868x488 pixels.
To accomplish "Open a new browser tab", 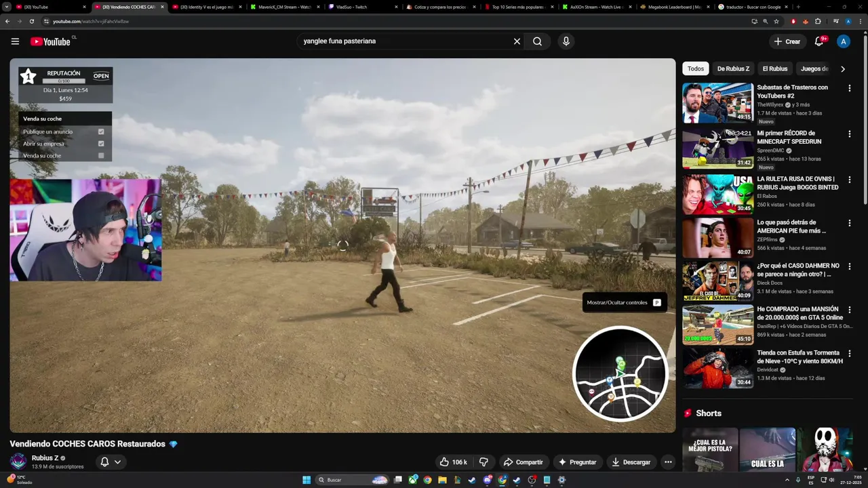I will pyautogui.click(x=798, y=7).
